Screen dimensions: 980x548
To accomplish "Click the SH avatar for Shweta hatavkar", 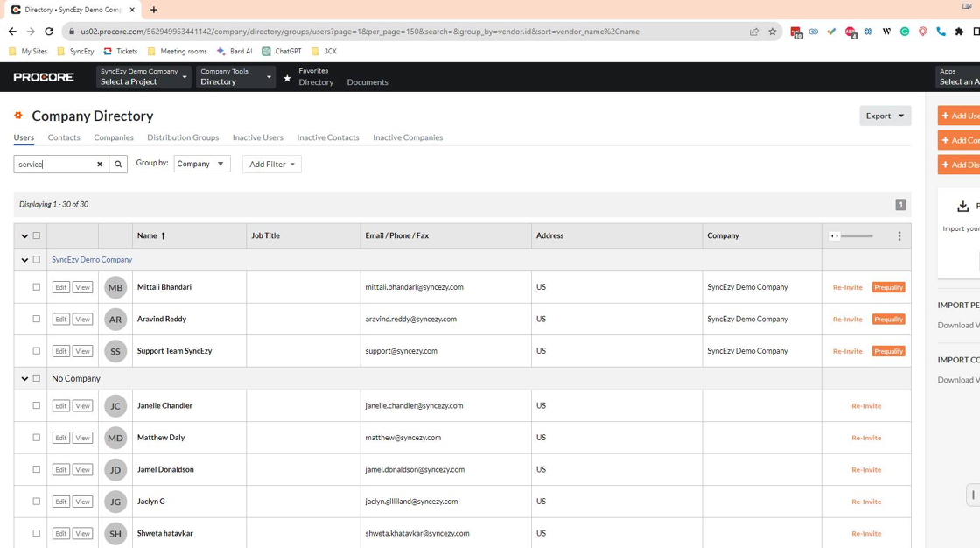I will click(x=115, y=534).
